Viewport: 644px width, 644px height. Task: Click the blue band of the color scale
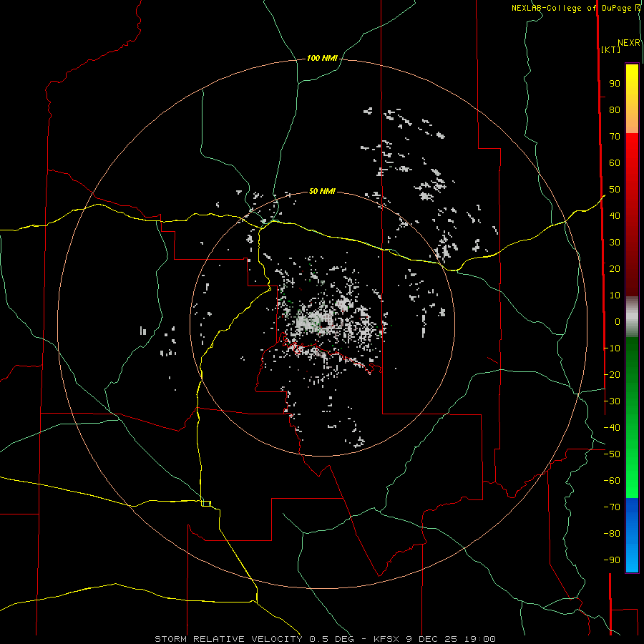632,535
